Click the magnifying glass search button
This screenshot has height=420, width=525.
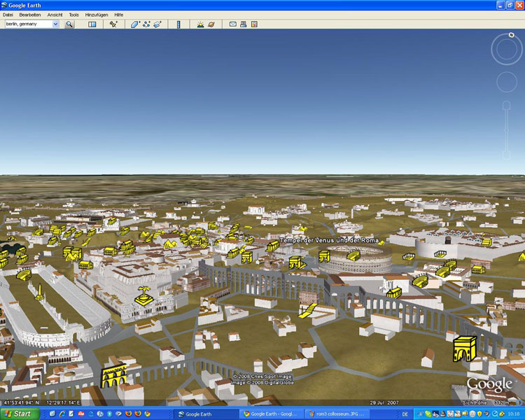click(69, 24)
